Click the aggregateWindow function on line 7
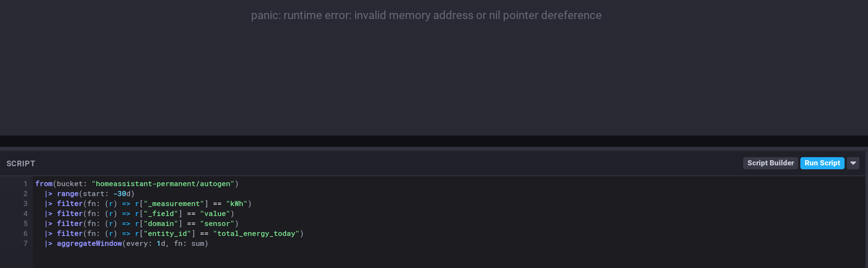 click(89, 243)
